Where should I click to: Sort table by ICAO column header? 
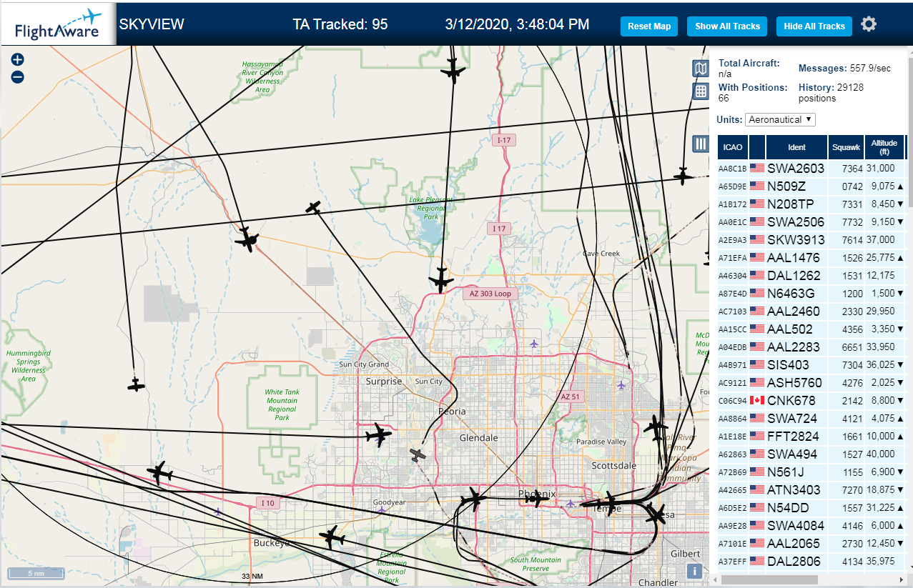[x=733, y=147]
